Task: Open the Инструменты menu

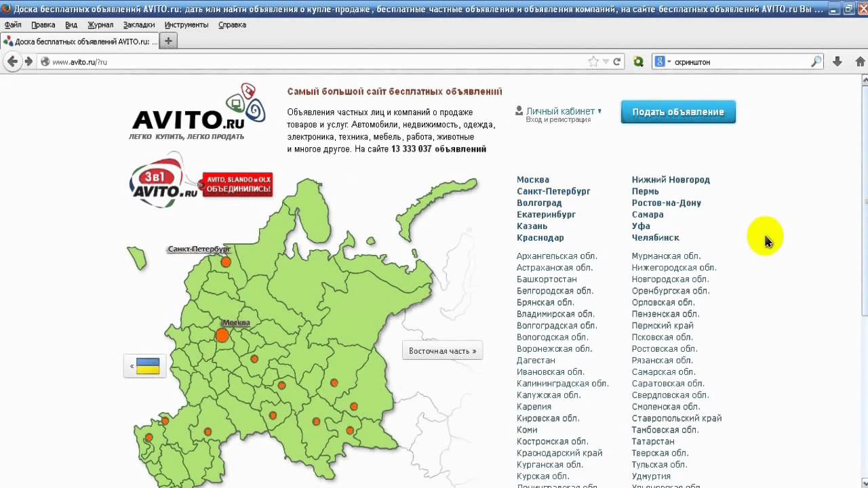Action: tap(186, 24)
